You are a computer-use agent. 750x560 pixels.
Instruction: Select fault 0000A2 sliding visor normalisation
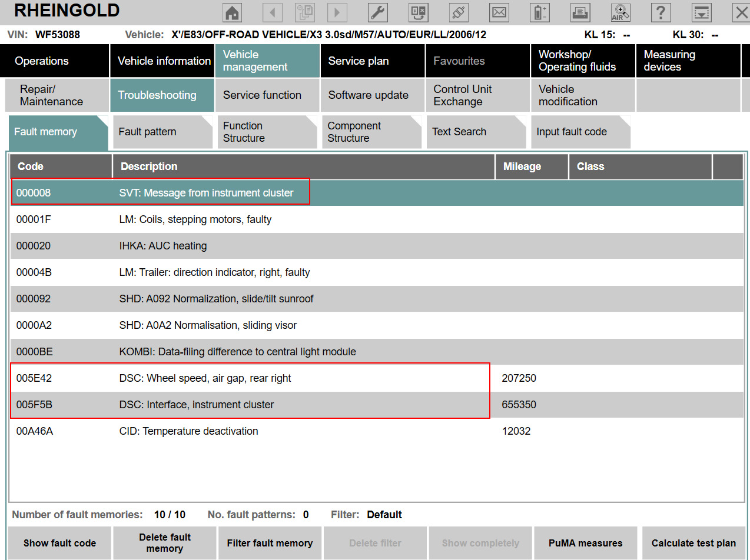click(x=377, y=325)
